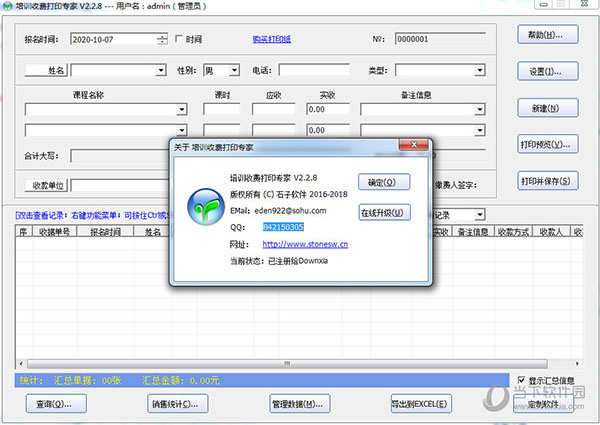Click the 备注信息 column header in table
This screenshot has height=425, width=600.
tap(473, 231)
